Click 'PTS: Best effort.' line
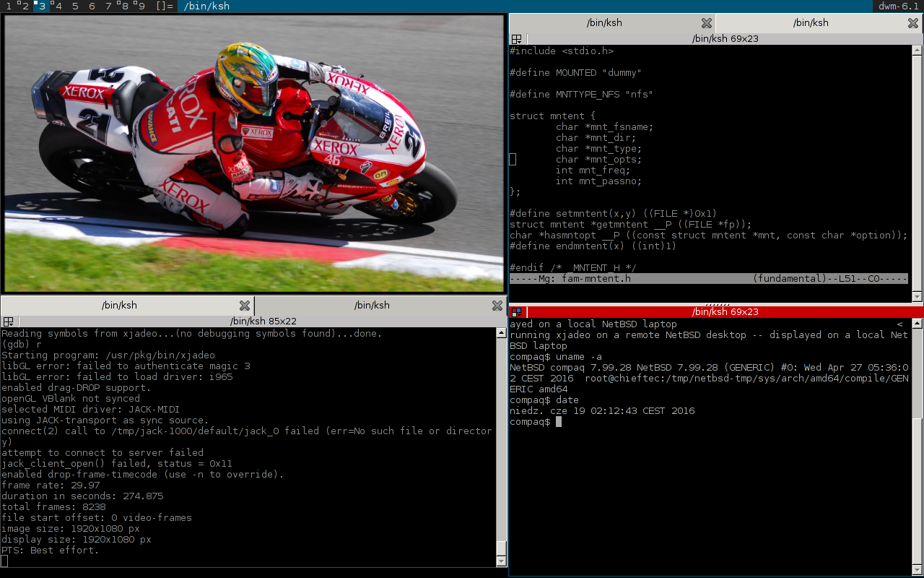Image resolution: width=924 pixels, height=578 pixels. tap(51, 550)
